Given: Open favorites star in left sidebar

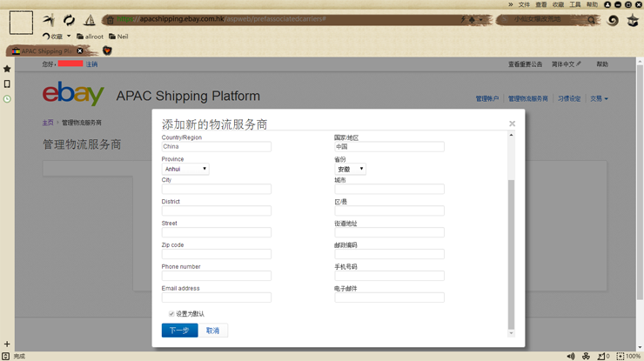Looking at the screenshot, I should point(7,69).
